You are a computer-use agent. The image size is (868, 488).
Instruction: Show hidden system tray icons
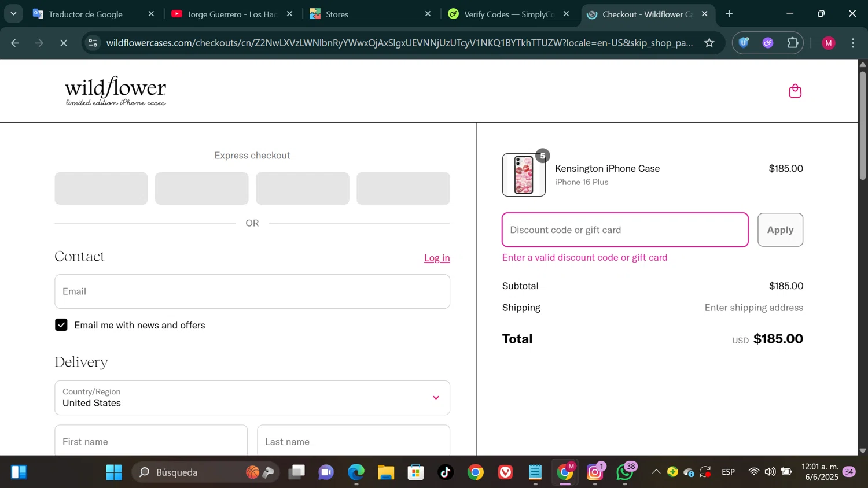656,472
